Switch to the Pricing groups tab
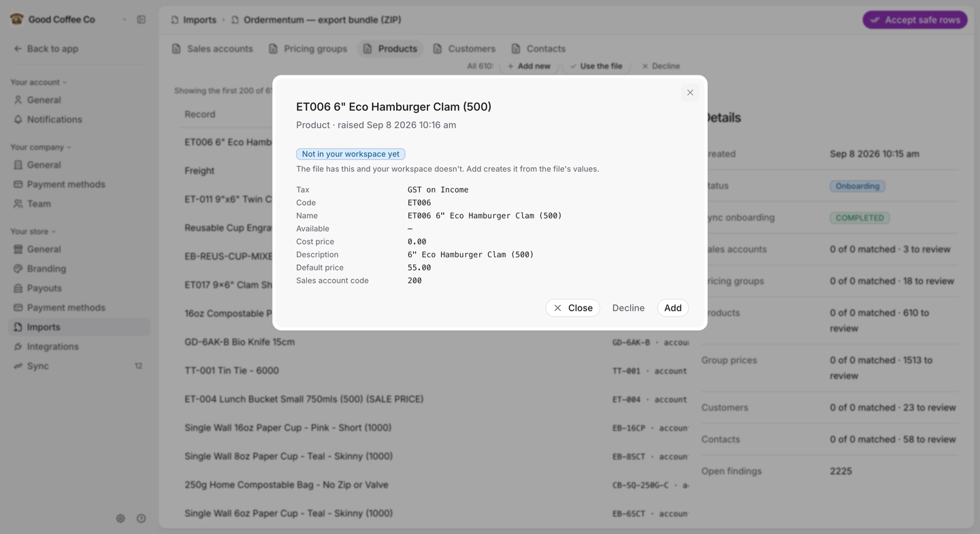Viewport: 980px width, 534px height. click(x=308, y=49)
